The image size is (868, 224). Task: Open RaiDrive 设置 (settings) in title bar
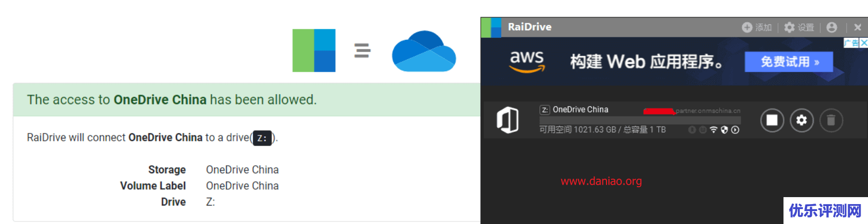click(x=799, y=27)
